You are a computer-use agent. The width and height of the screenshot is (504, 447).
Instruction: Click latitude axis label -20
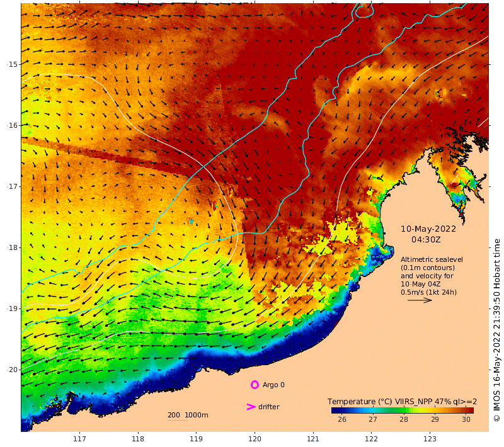pyautogui.click(x=12, y=370)
